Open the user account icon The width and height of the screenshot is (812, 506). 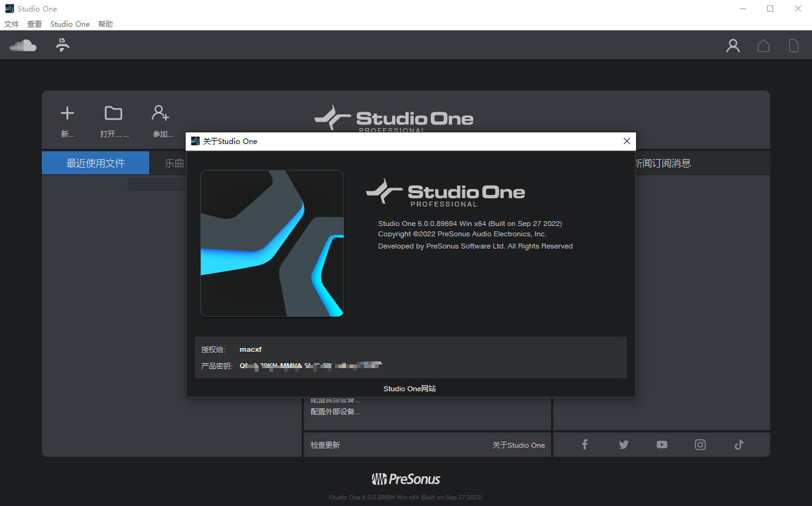click(733, 46)
